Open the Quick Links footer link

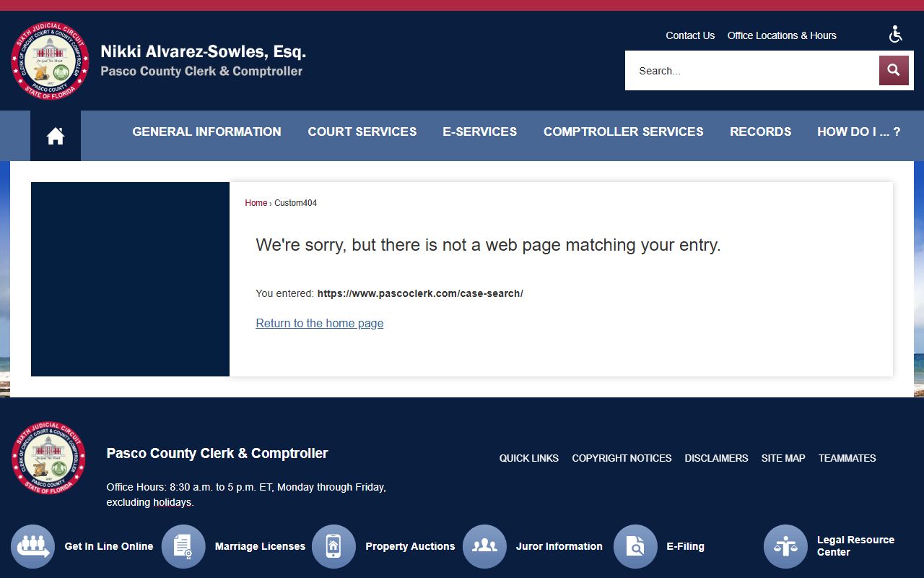click(529, 458)
